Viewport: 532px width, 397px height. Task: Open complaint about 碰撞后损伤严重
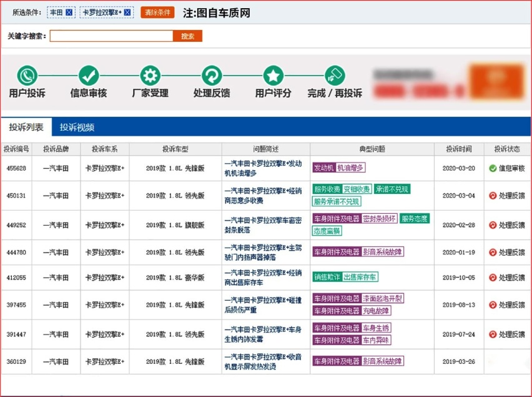263,305
